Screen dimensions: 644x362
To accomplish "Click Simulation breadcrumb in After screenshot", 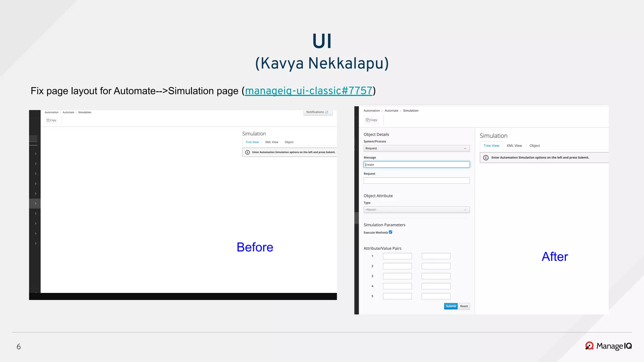I will (x=411, y=111).
